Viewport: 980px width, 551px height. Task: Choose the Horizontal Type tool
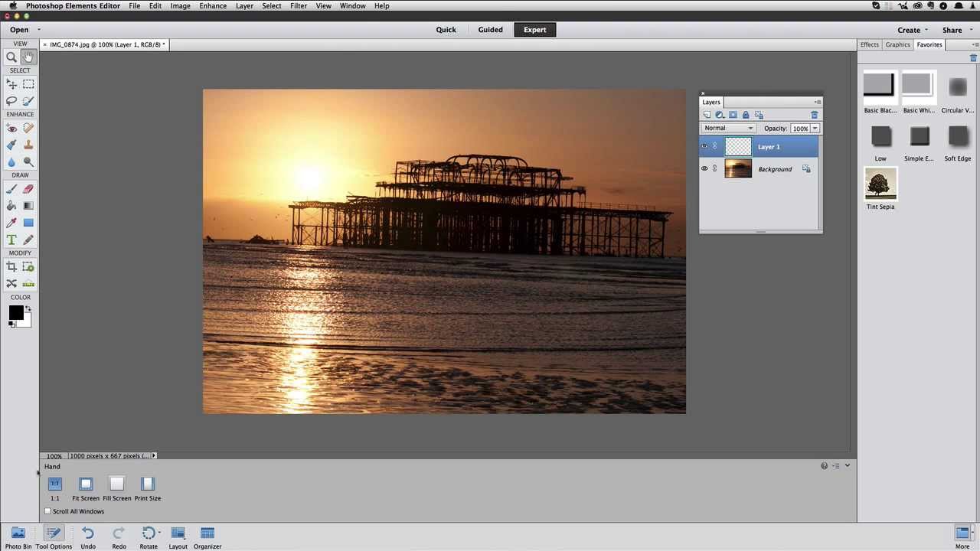click(11, 240)
